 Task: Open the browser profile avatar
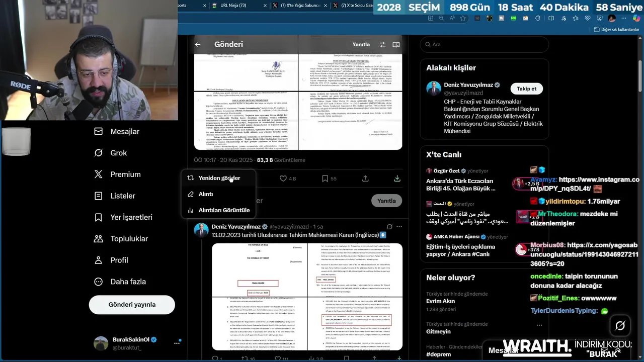coord(612,18)
